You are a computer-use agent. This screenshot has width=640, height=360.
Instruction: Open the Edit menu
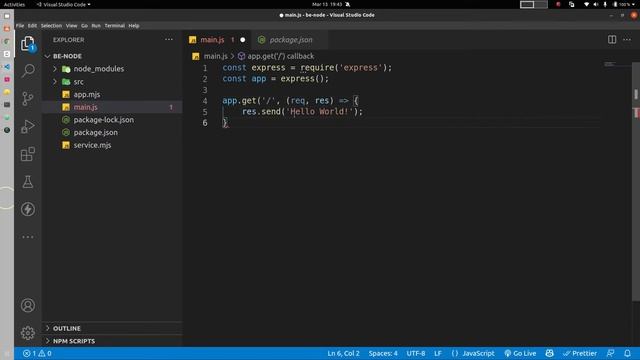click(x=32, y=25)
